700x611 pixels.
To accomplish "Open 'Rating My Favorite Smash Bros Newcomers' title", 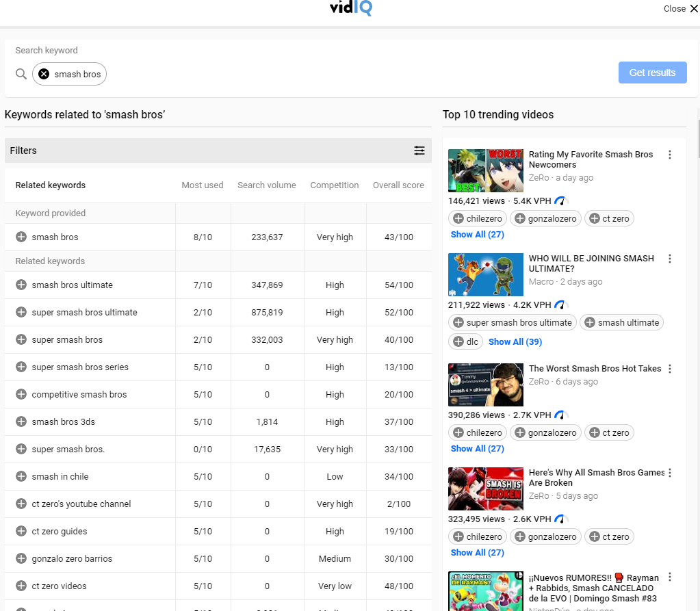I will click(x=591, y=159).
